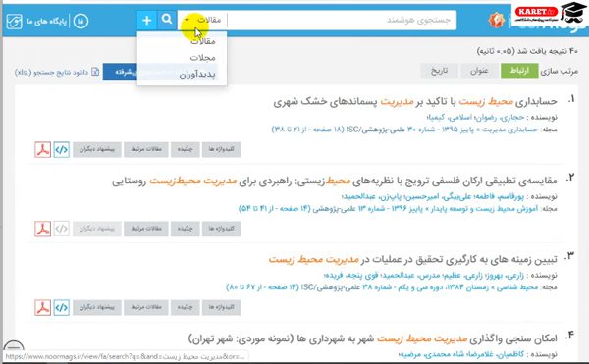Open fourth article title امکان سنجی واگذاری
Image resolution: width=589 pixels, height=364 pixels.
(x=373, y=338)
